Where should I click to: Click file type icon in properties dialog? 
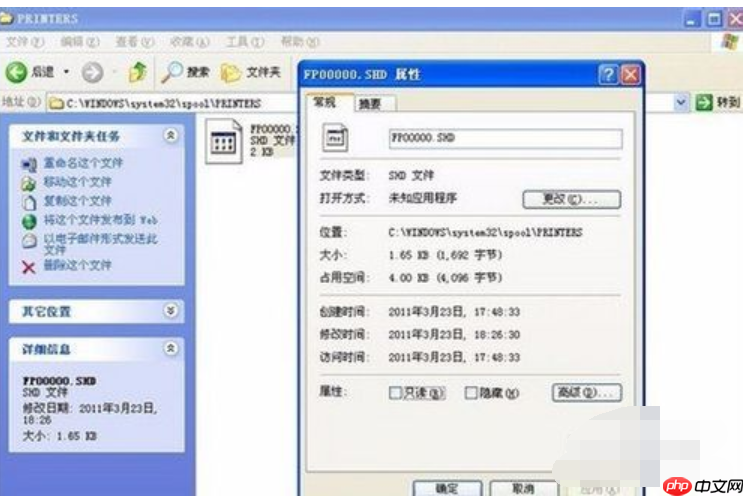335,138
